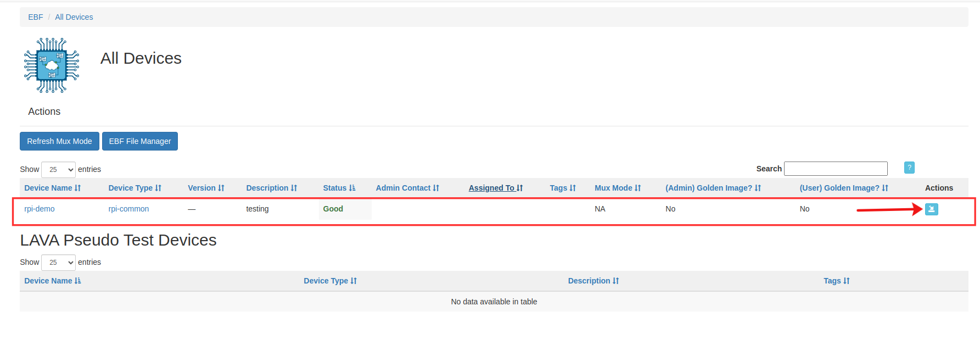This screenshot has height=356, width=980.
Task: Sort by Status column
Action: 339,188
